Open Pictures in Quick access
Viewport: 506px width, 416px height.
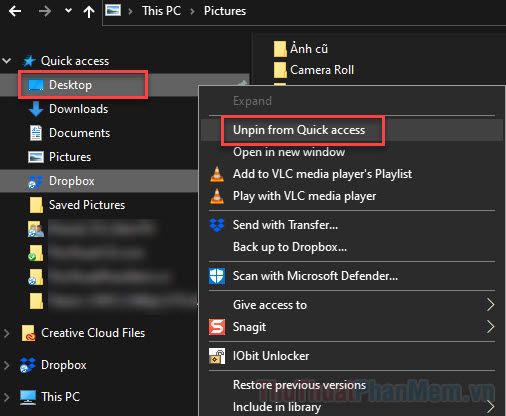(70, 157)
